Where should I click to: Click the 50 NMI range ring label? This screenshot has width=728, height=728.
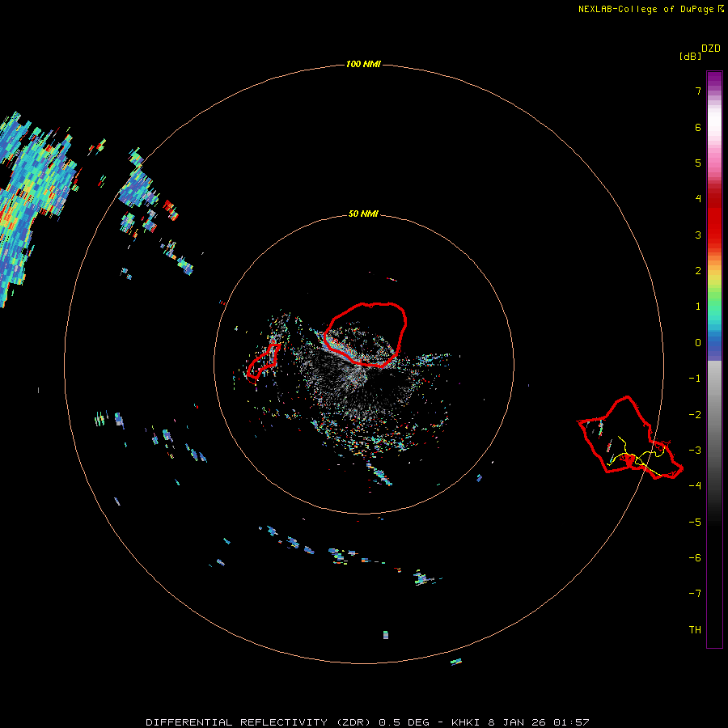[x=363, y=214]
